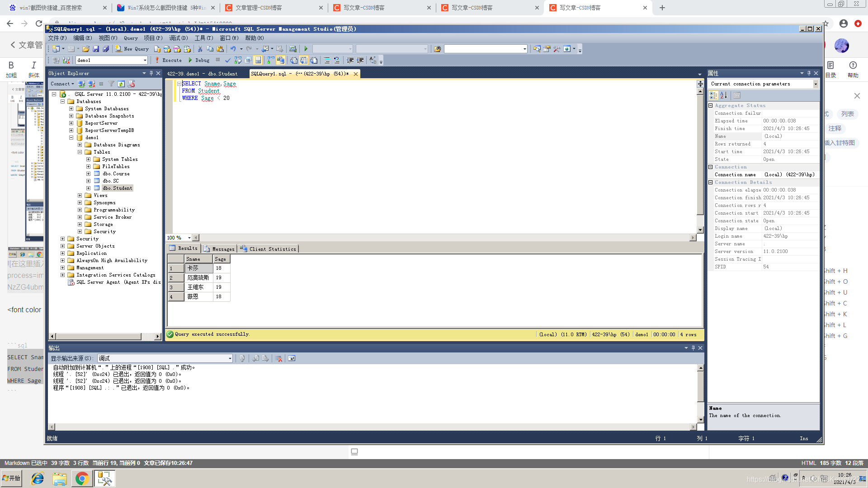Open the Activity Monitor icon
868x488 pixels.
point(293,49)
